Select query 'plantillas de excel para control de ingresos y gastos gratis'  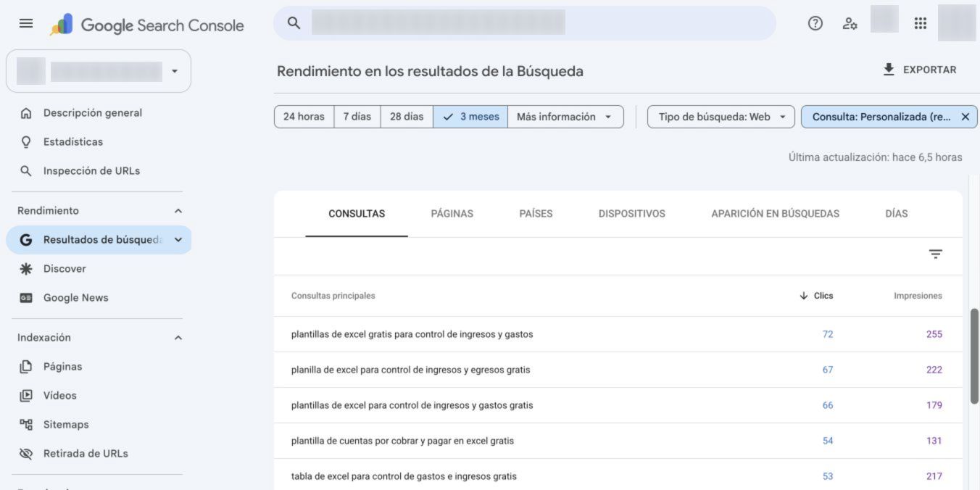coord(412,405)
